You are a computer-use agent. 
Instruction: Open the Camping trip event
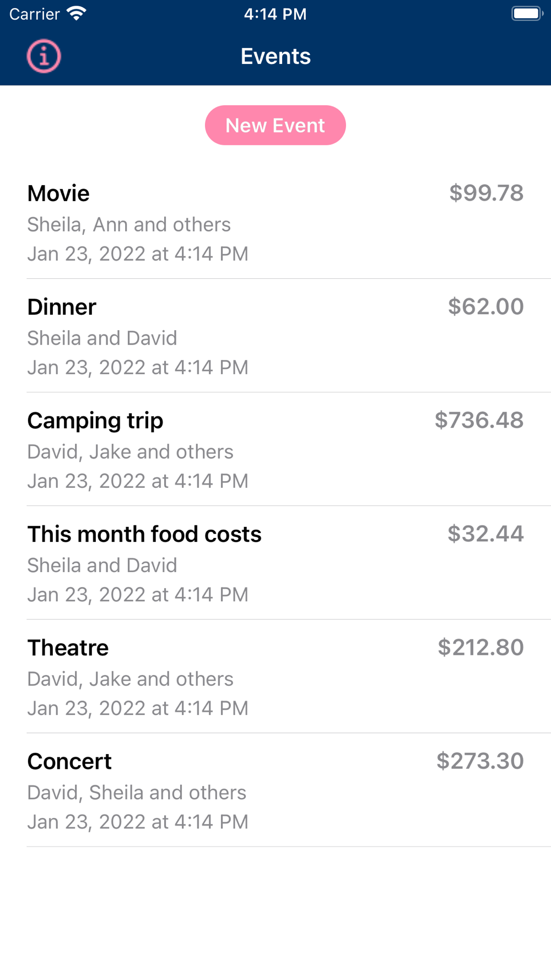[x=95, y=421]
